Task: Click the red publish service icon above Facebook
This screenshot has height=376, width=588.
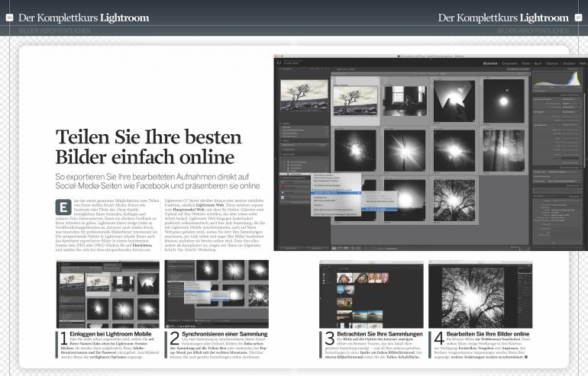Action: [x=283, y=187]
